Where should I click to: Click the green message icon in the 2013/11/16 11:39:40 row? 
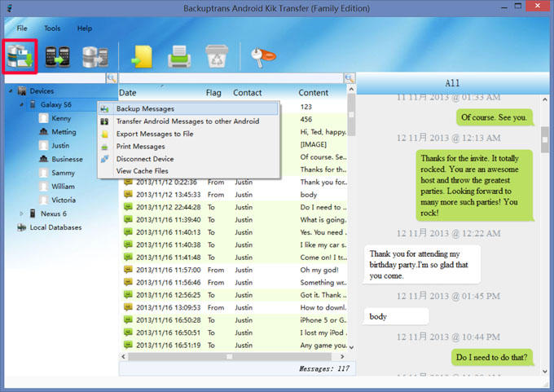[128, 219]
